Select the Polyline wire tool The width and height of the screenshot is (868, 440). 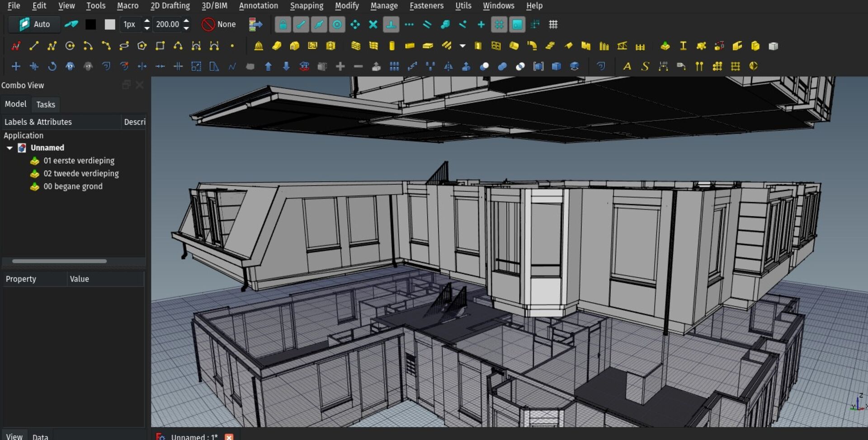point(52,46)
